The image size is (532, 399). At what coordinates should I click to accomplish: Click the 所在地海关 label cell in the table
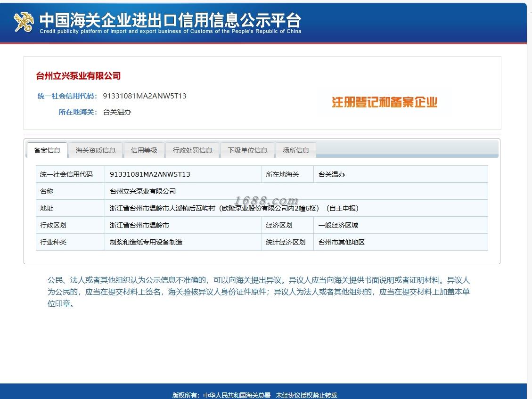(288, 174)
